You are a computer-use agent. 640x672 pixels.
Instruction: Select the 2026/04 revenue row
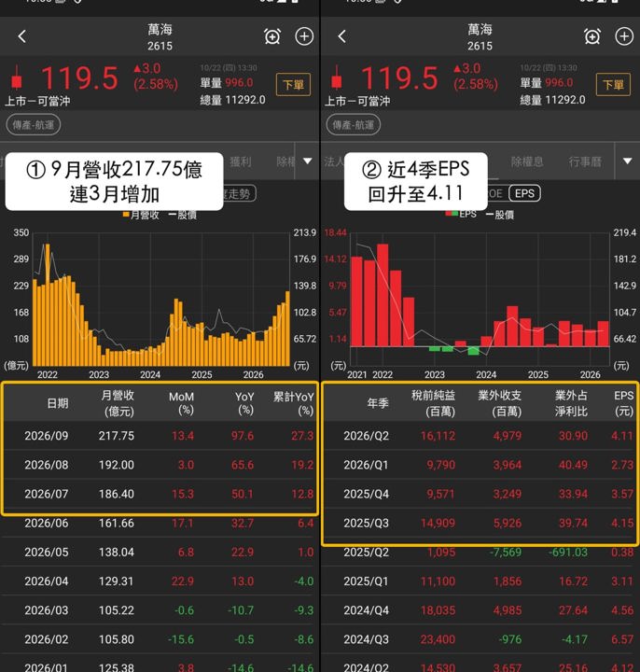pyautogui.click(x=160, y=581)
